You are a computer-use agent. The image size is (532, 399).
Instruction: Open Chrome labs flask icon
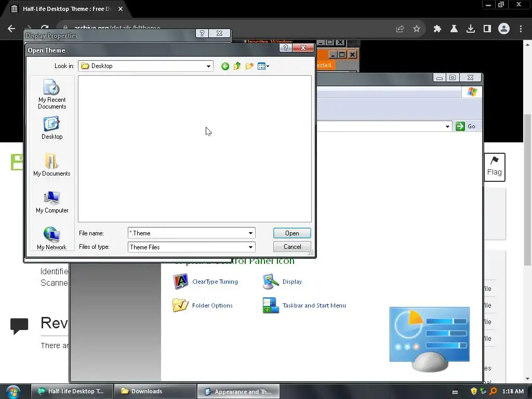pyautogui.click(x=454, y=29)
